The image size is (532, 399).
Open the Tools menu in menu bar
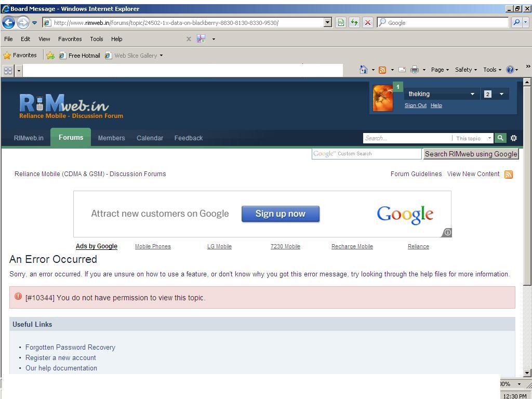[x=96, y=39]
